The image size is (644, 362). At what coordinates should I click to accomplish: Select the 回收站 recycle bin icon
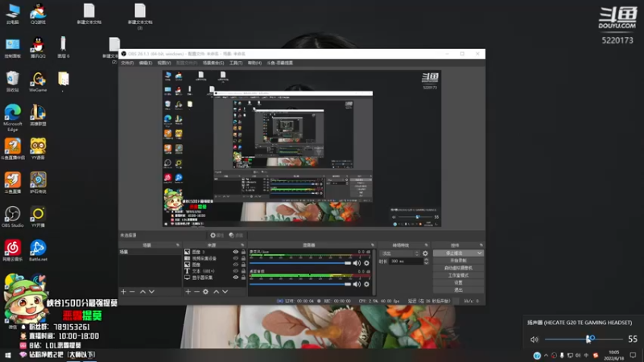[12, 81]
